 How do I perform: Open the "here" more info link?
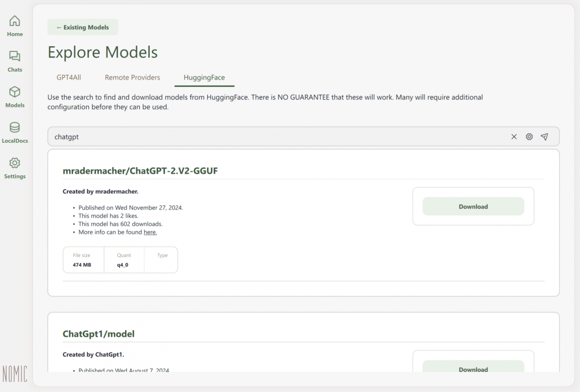pyautogui.click(x=150, y=232)
